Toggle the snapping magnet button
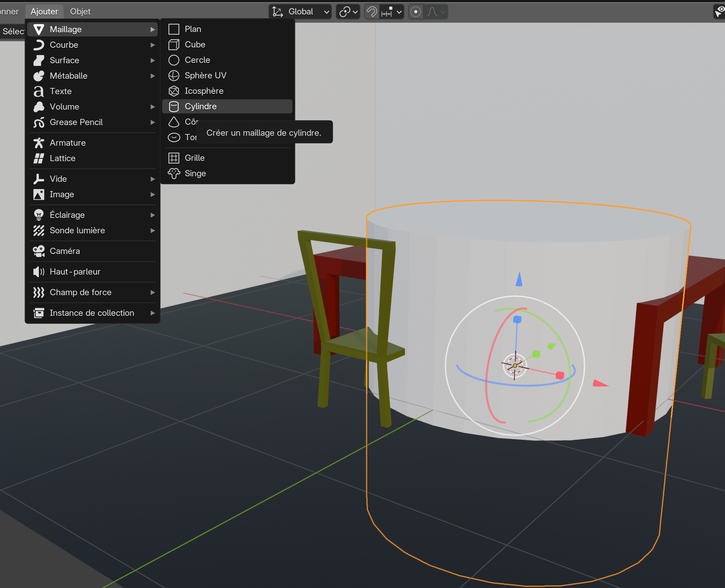Image resolution: width=725 pixels, height=588 pixels. (372, 12)
